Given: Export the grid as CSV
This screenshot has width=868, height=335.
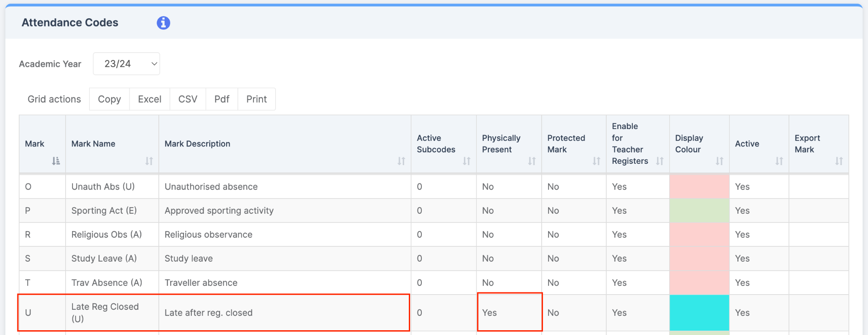Looking at the screenshot, I should tap(188, 99).
